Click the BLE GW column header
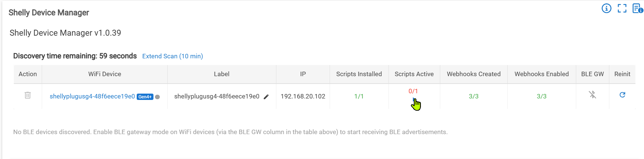Screen dimensions: 644x159 pos(592,74)
